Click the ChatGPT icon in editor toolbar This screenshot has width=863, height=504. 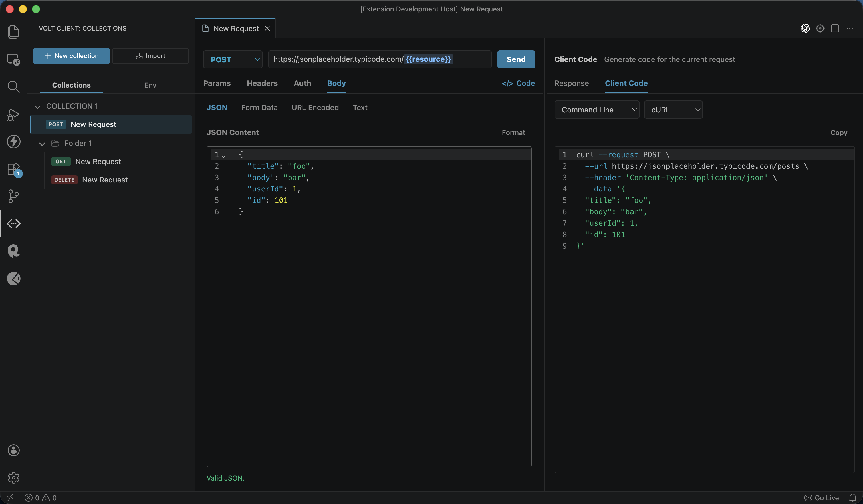[x=805, y=28]
